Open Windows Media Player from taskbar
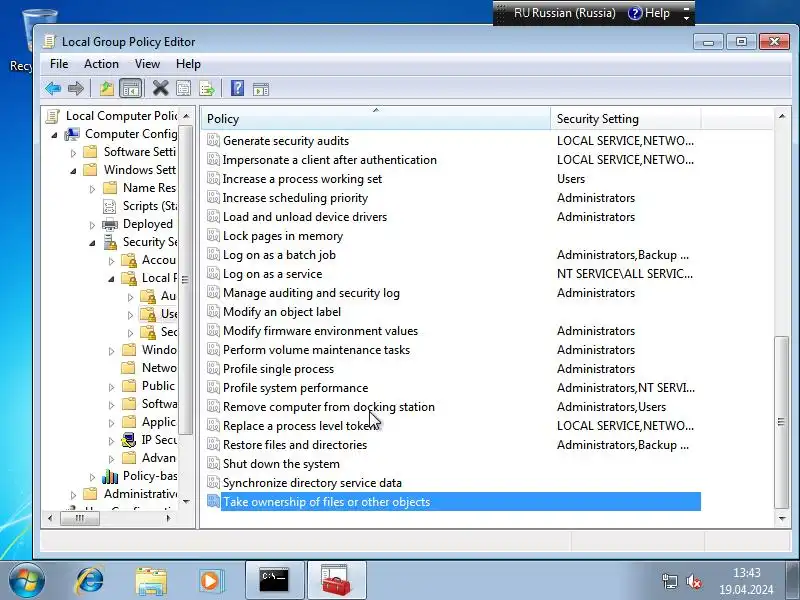Screen dimensions: 800x600 click(x=211, y=581)
